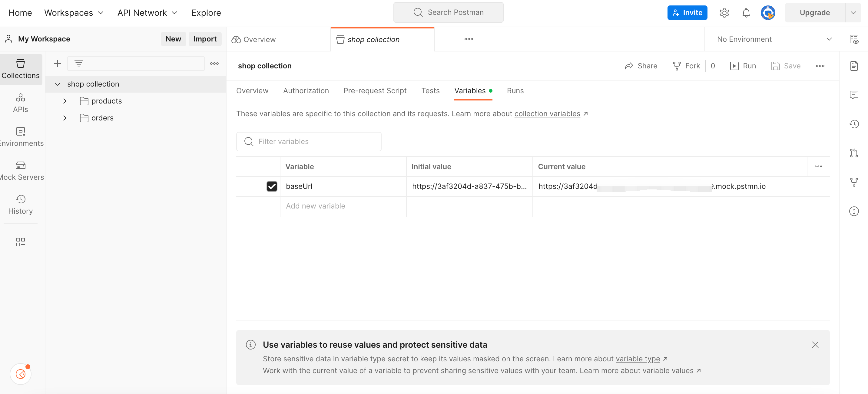This screenshot has width=868, height=394.
Task: Expand the products folder
Action: tap(65, 101)
